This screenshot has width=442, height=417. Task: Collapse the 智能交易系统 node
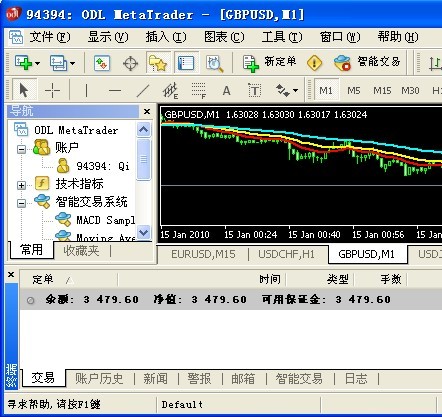click(x=21, y=203)
